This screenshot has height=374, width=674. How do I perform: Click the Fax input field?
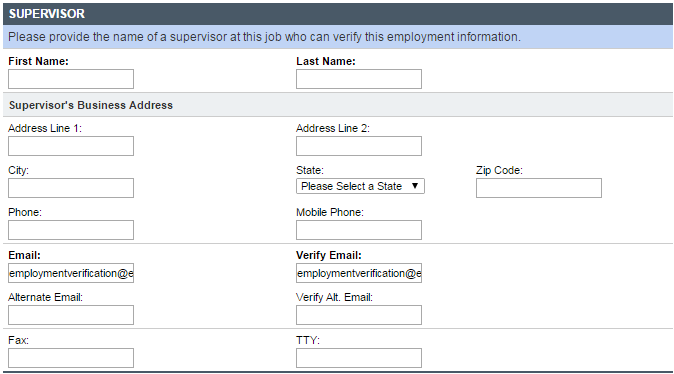click(x=71, y=358)
